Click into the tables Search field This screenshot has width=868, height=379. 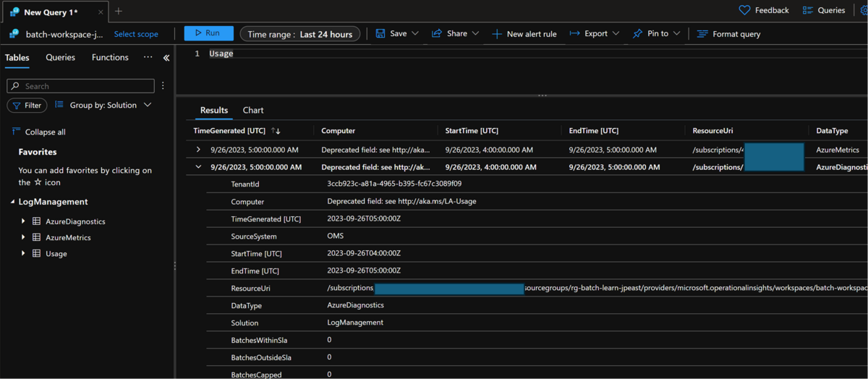[80, 86]
